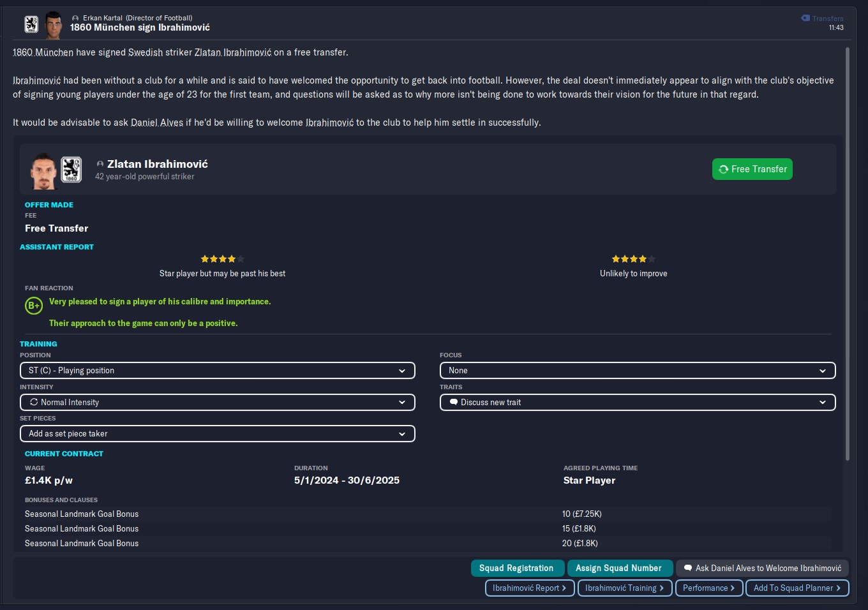Ask Daniel Alves to welcome Ibrahimović

[762, 568]
